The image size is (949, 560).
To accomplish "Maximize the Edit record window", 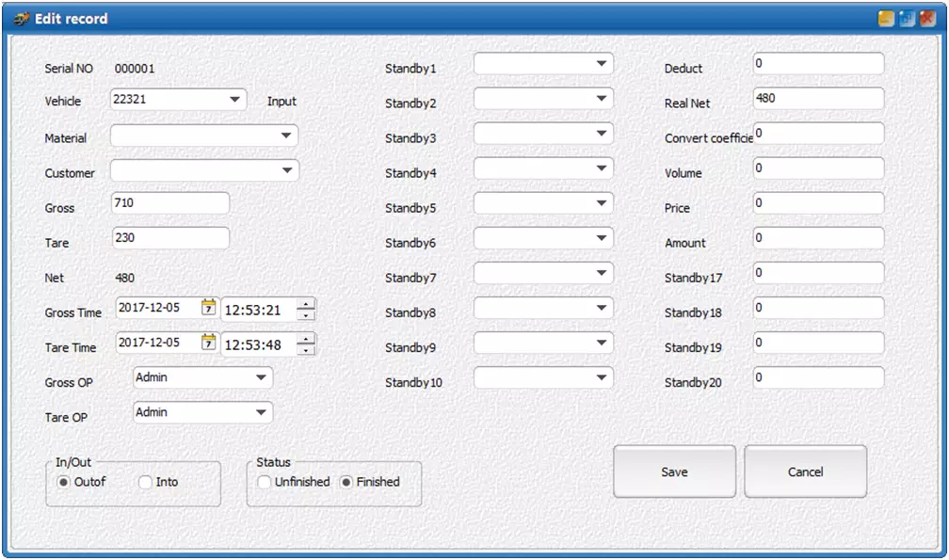I will (x=907, y=19).
